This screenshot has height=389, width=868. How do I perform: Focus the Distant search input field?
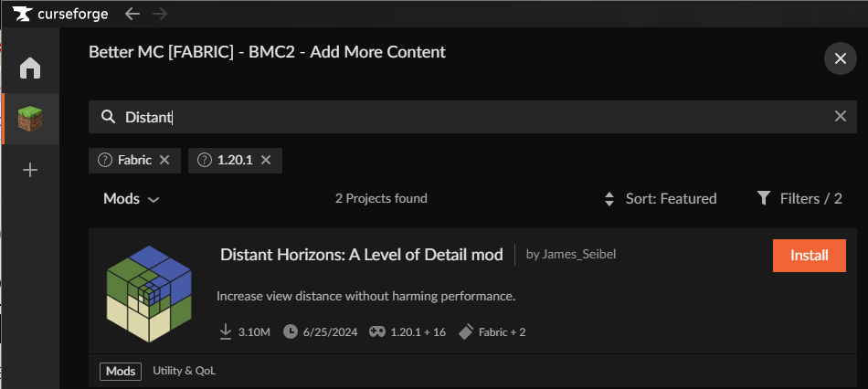click(472, 117)
